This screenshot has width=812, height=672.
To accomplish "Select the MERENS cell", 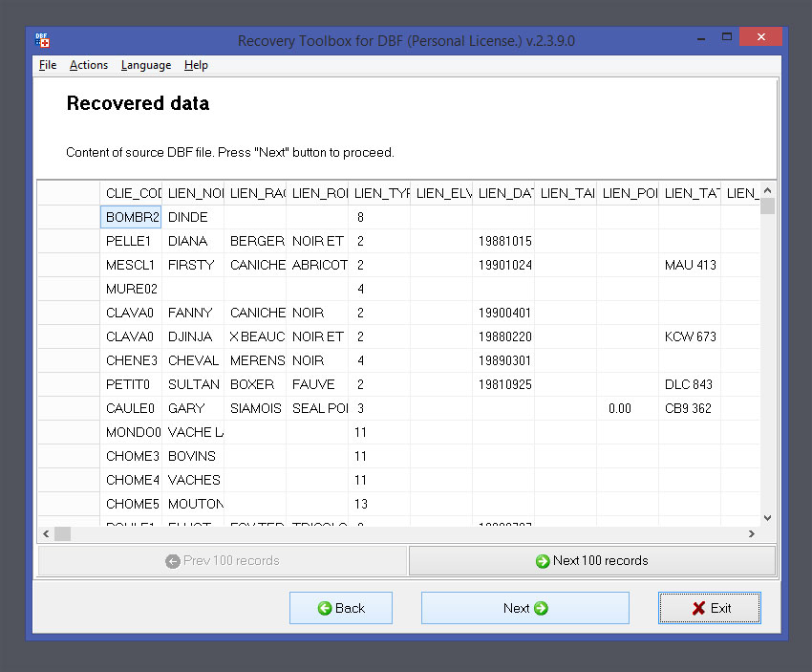I will tap(255, 360).
